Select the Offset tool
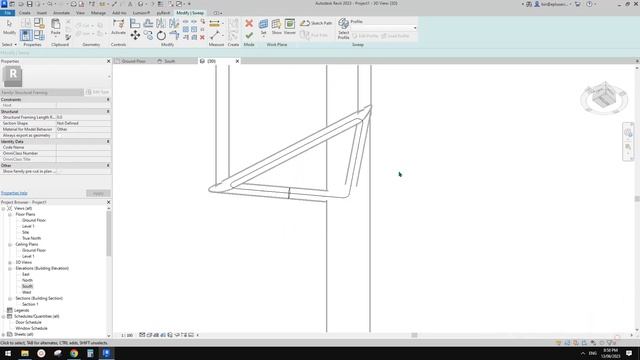The height and width of the screenshot is (360, 640). pos(148,23)
